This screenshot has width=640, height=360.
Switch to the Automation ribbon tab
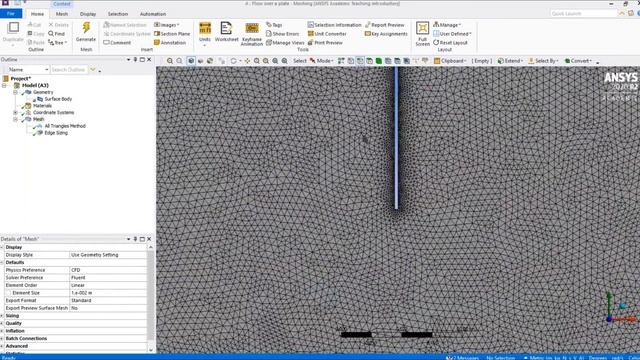[153, 14]
